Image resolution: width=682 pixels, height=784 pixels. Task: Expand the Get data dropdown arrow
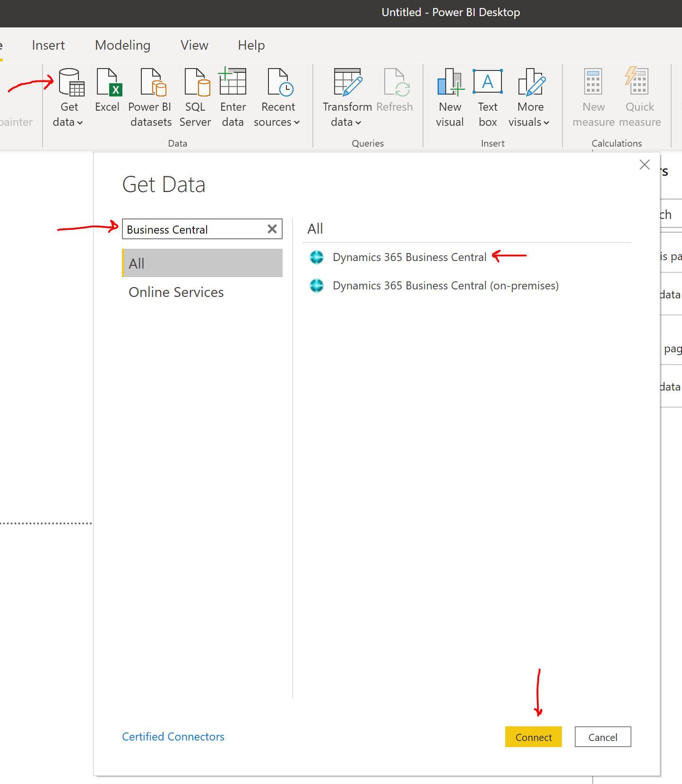(x=80, y=123)
